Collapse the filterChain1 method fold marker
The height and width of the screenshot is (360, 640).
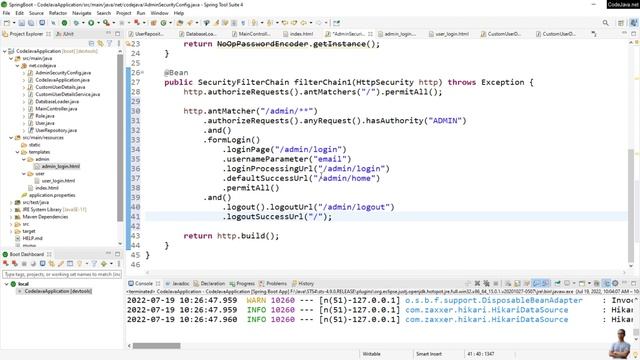143,73
